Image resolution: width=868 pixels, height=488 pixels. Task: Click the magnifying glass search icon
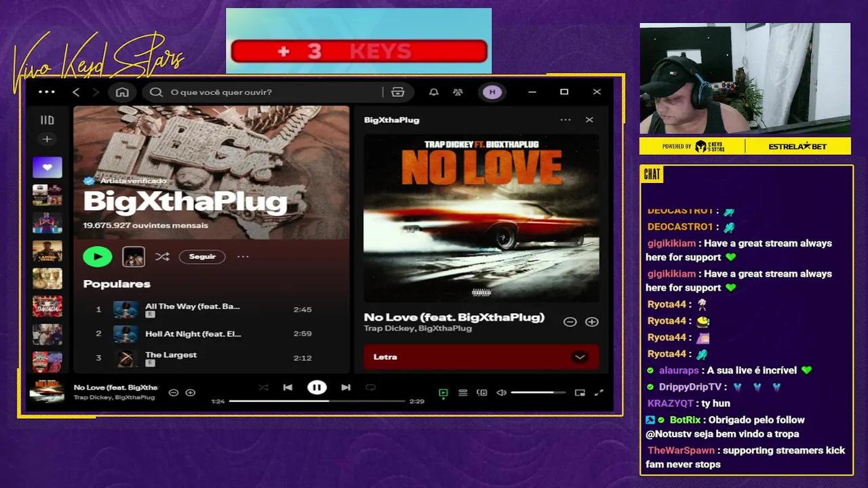[x=156, y=92]
